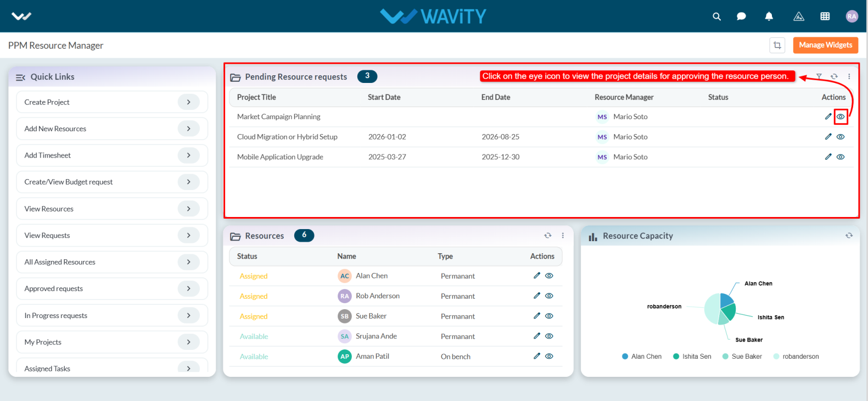The height and width of the screenshot is (401, 868).
Task: Edit Market Campaign Planning request
Action: [x=828, y=116]
